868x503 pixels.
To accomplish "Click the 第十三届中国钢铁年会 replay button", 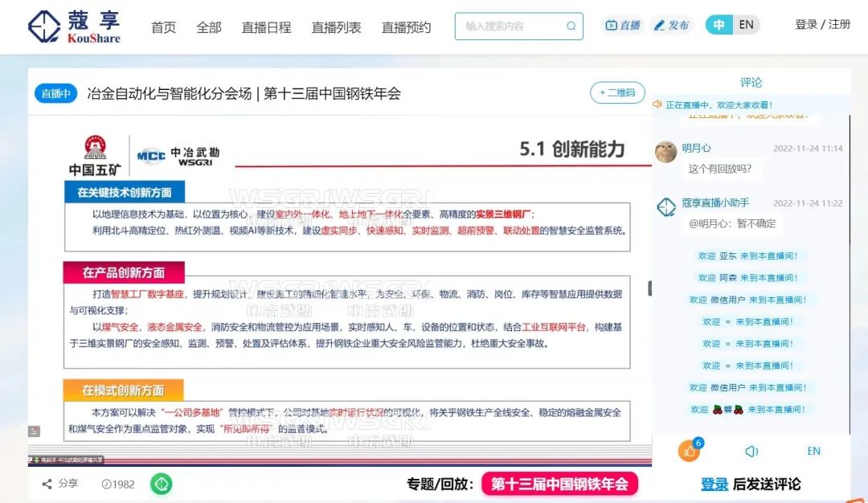I will (x=559, y=485).
